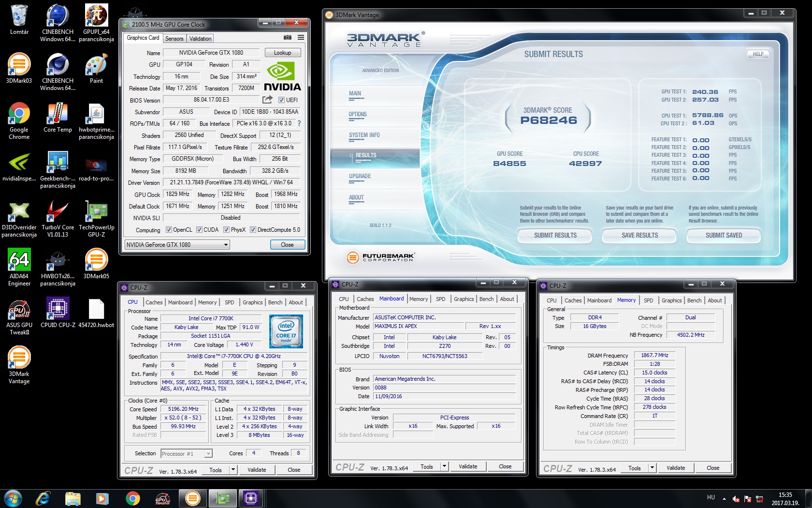Click the BIOS Version field 86.04.17.00.E3
812x508 pixels.
tap(211, 100)
